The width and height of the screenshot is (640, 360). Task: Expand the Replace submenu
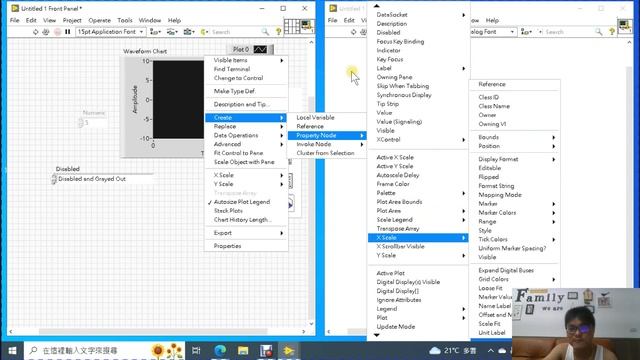click(x=246, y=127)
